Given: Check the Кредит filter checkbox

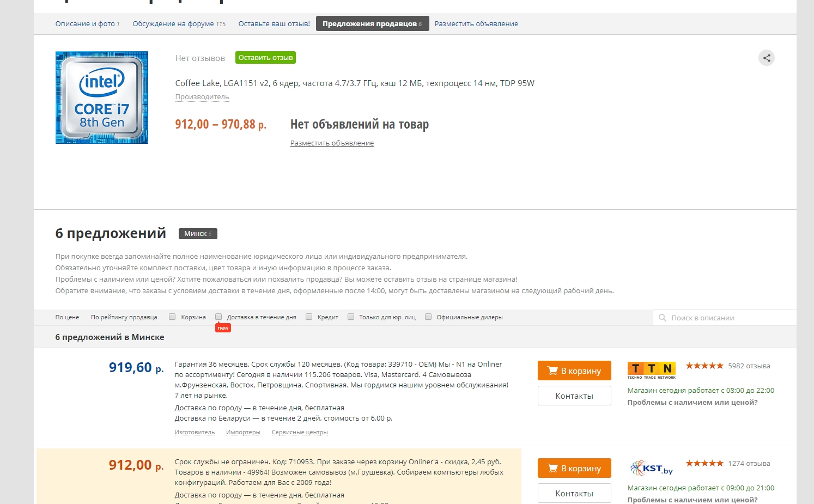Looking at the screenshot, I should (x=309, y=317).
